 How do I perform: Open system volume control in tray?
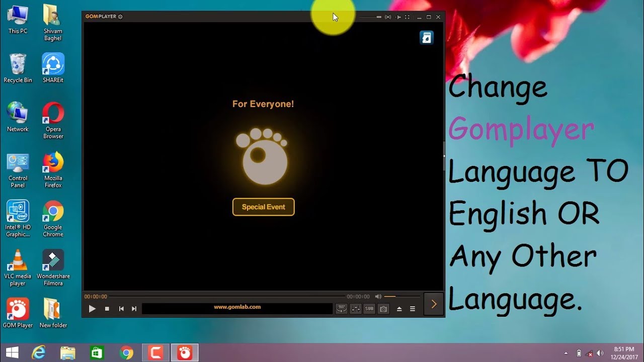[600, 353]
